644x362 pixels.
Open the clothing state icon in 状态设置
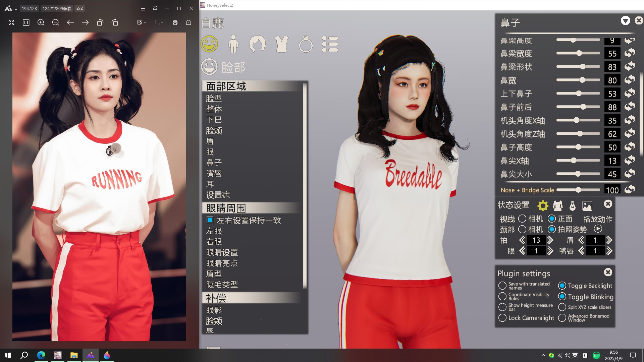pos(558,205)
